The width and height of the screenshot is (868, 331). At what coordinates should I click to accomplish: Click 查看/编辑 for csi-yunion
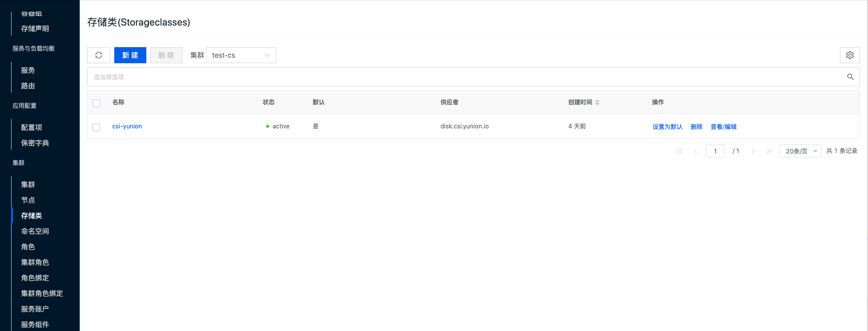coord(723,127)
